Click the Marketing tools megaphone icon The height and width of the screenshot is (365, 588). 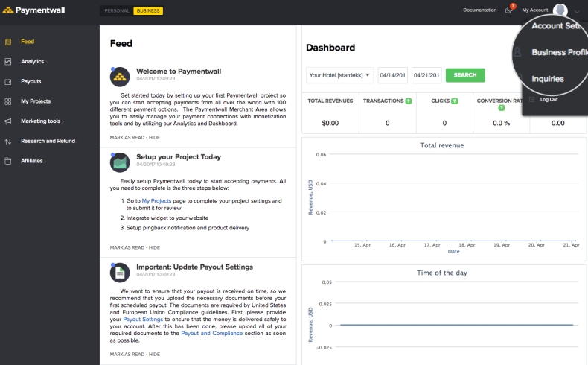[x=7, y=121]
